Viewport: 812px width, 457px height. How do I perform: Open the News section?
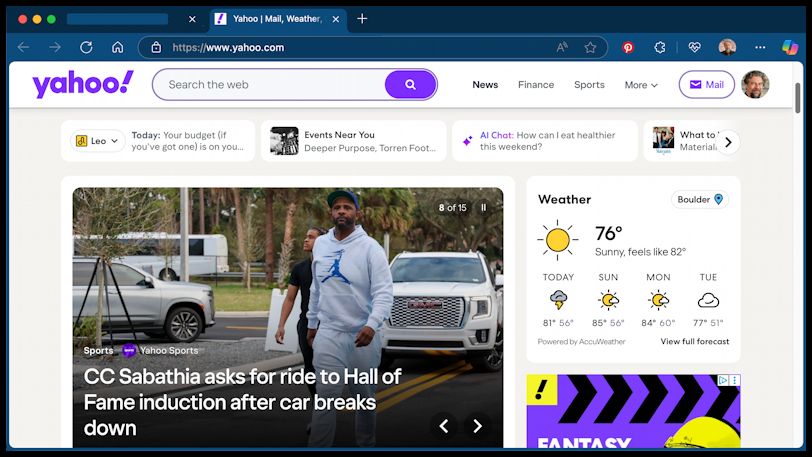485,84
